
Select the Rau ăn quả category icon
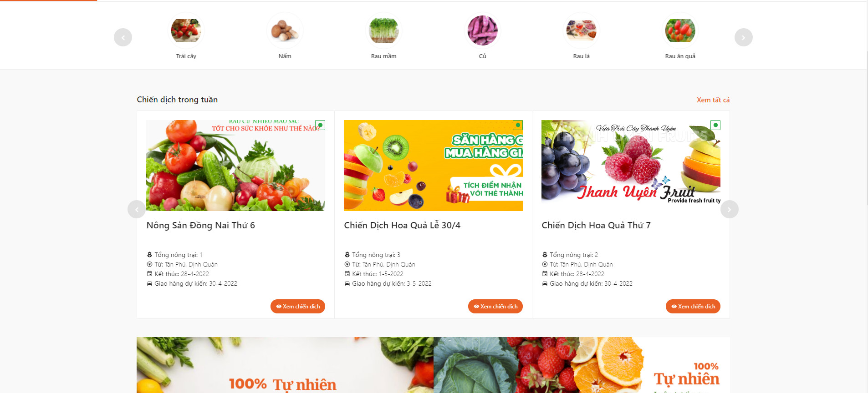pyautogui.click(x=680, y=30)
